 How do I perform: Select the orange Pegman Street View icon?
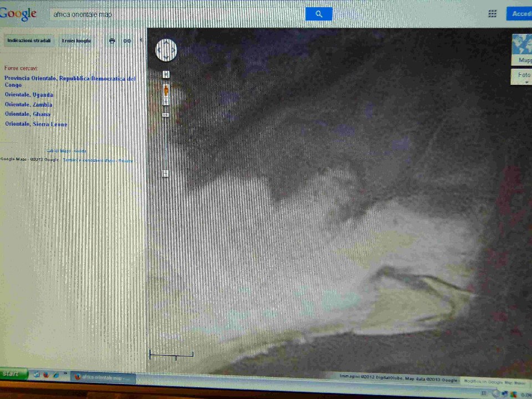pyautogui.click(x=166, y=90)
